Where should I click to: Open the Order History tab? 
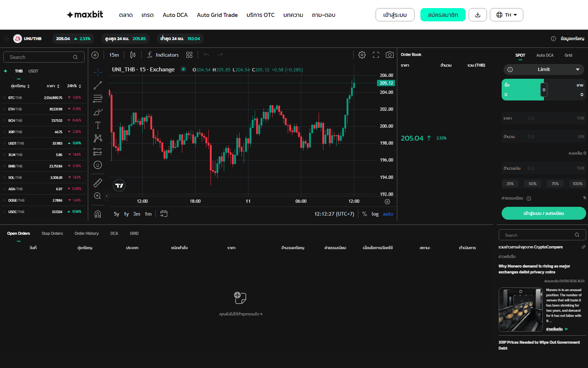coord(87,233)
